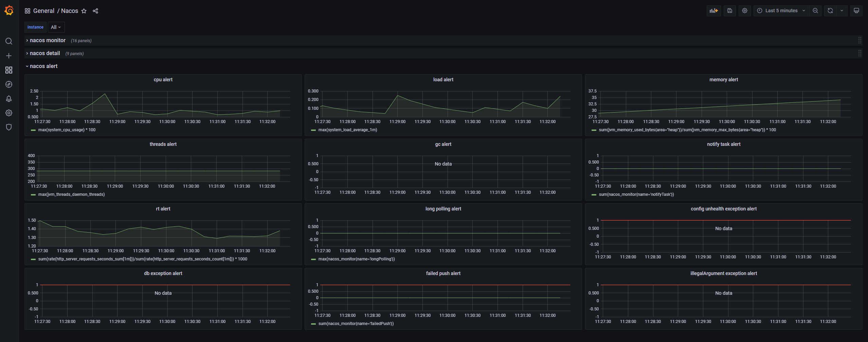Toggle the http_server_requests rt legend series
868x342 pixels.
pyautogui.click(x=143, y=259)
